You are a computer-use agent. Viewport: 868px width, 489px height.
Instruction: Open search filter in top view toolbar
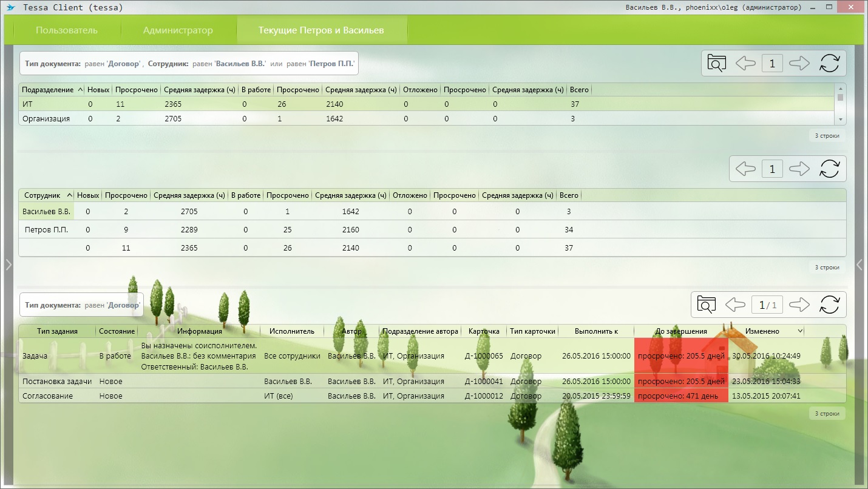coord(717,63)
